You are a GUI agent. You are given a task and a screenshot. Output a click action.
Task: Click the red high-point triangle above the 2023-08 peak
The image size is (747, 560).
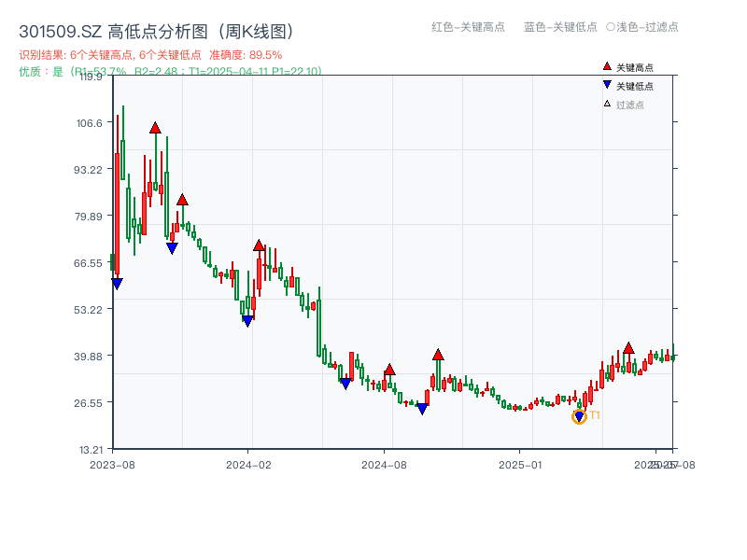coord(155,127)
